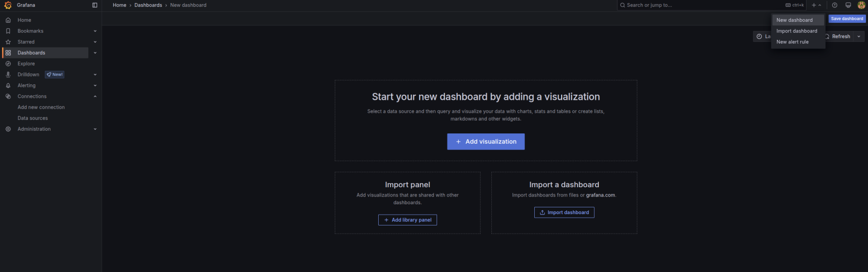Click the 'Add library panel' button
This screenshot has height=272, width=868.
[408, 220]
